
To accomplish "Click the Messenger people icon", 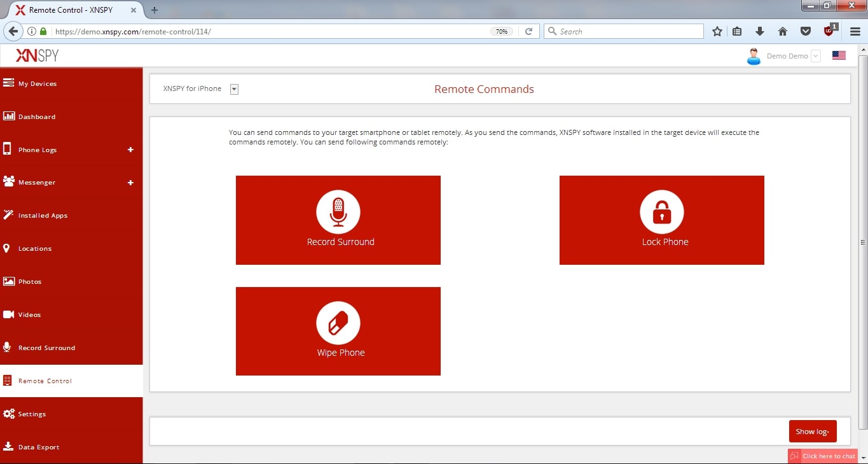I will [8, 181].
